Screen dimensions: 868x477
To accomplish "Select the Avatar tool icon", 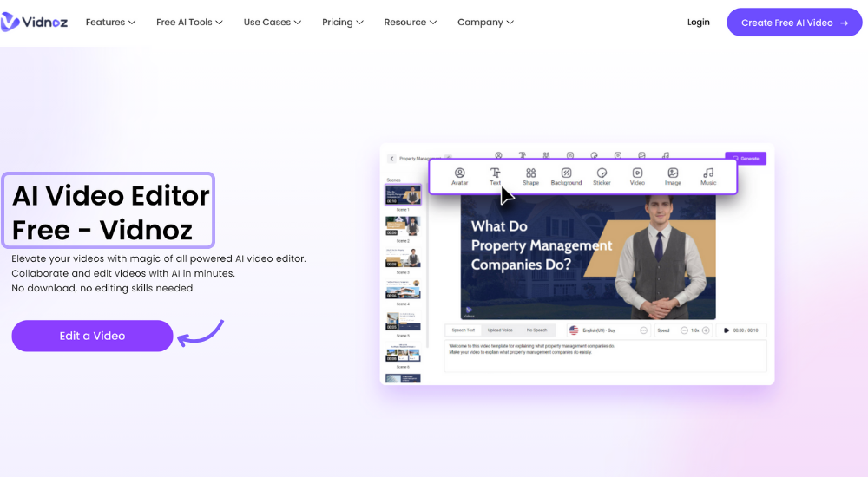I will [459, 173].
